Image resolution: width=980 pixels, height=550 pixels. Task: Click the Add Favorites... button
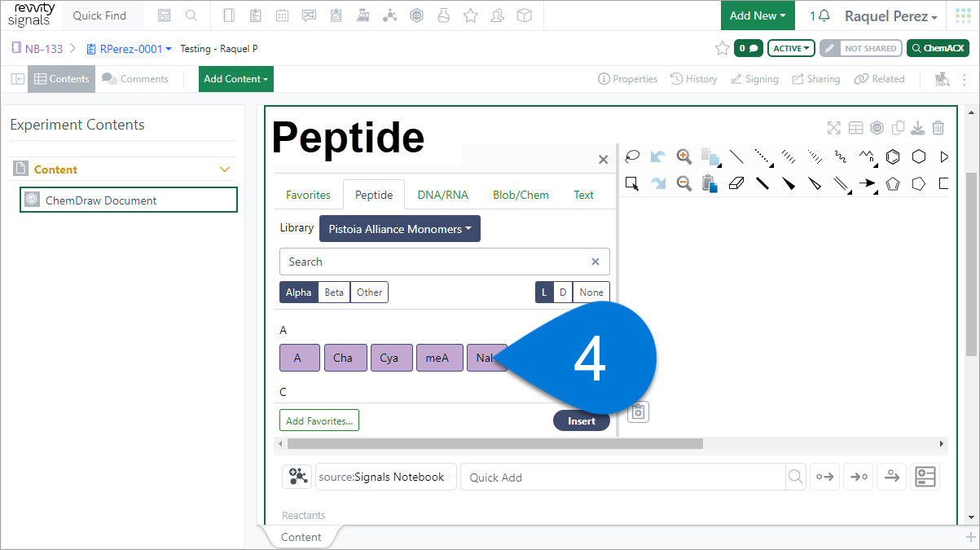coord(319,420)
